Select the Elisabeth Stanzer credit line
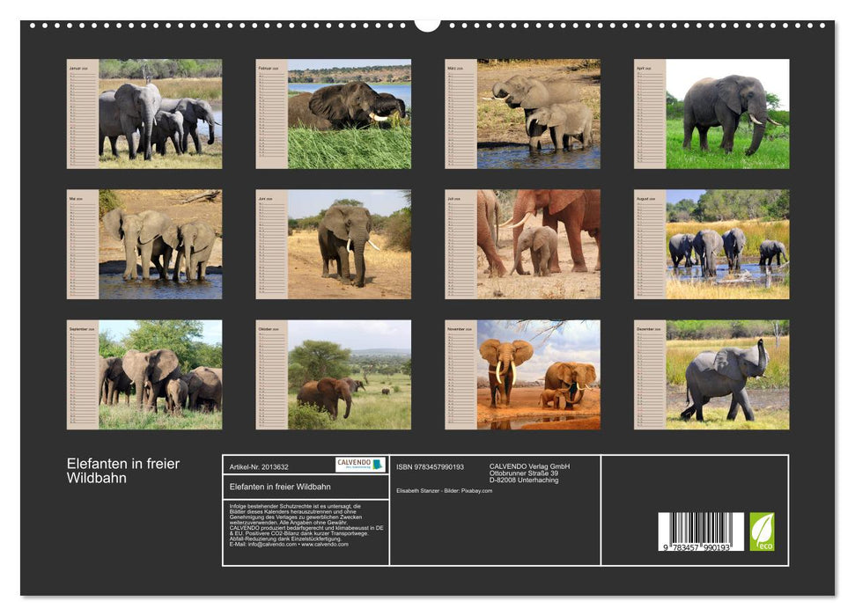 click(x=445, y=490)
